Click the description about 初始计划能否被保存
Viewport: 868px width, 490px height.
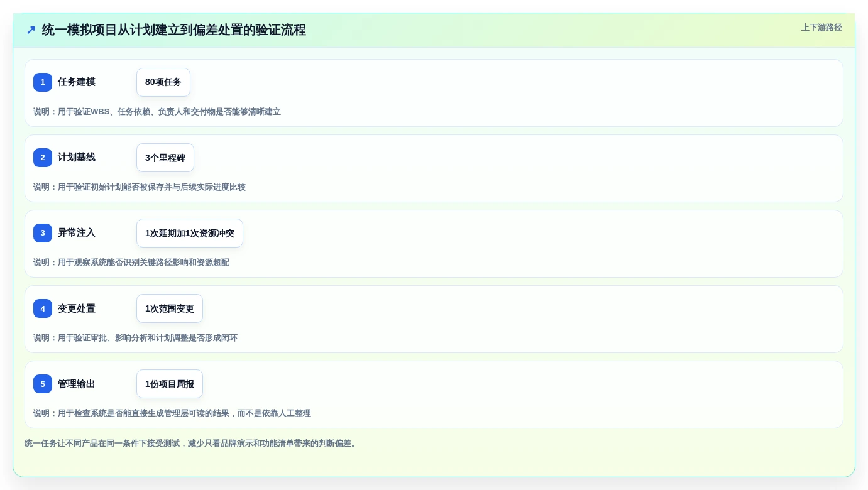click(x=140, y=187)
